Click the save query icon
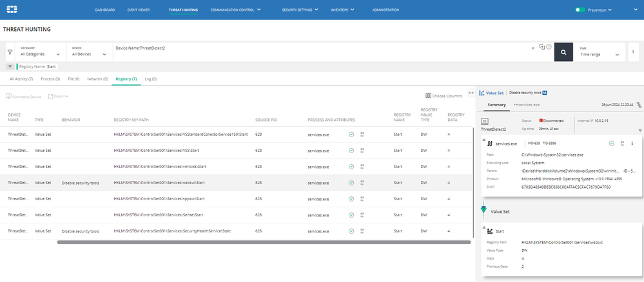The image size is (644, 282). coord(542,47)
